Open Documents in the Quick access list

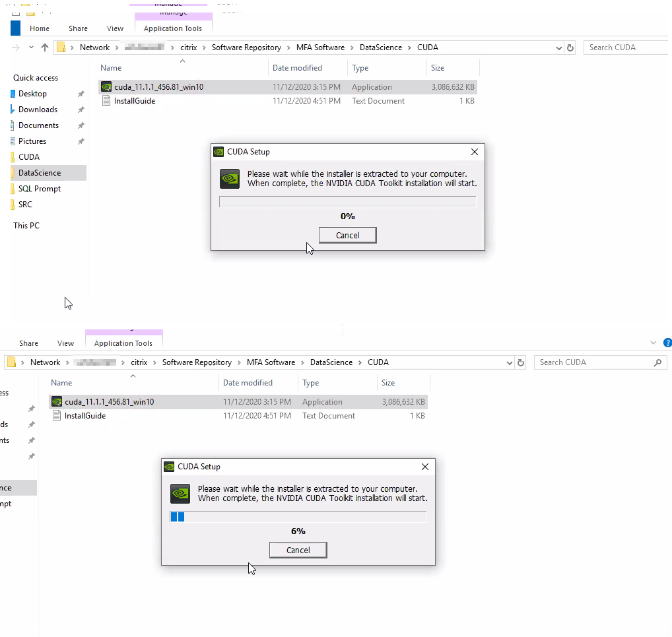[38, 125]
